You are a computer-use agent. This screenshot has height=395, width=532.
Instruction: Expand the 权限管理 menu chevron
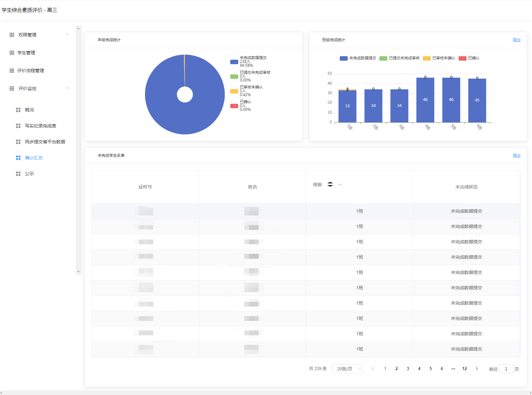[x=67, y=34]
